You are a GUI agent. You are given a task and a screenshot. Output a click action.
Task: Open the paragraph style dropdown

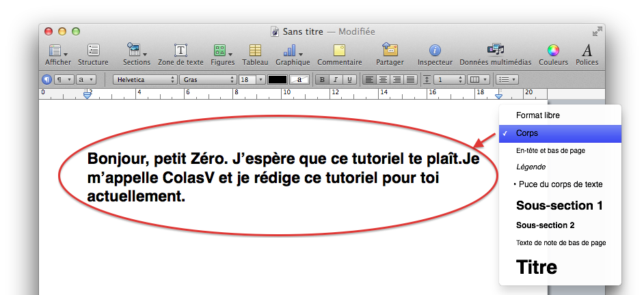[64, 80]
